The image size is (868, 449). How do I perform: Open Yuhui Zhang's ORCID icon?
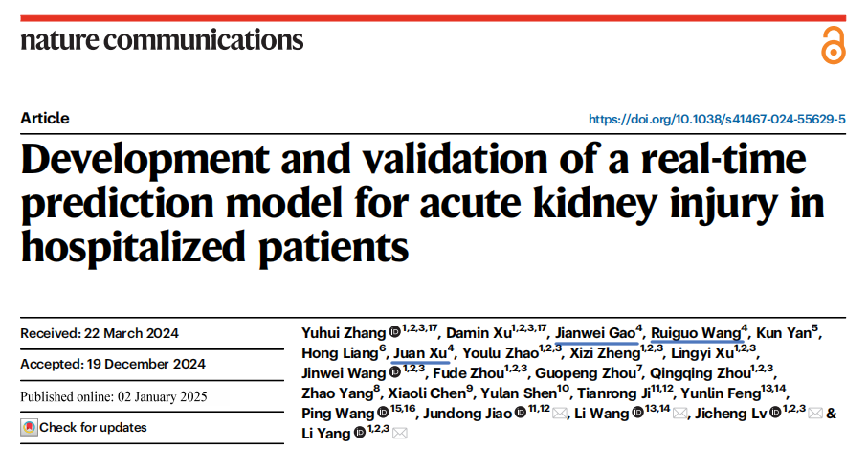tap(394, 333)
